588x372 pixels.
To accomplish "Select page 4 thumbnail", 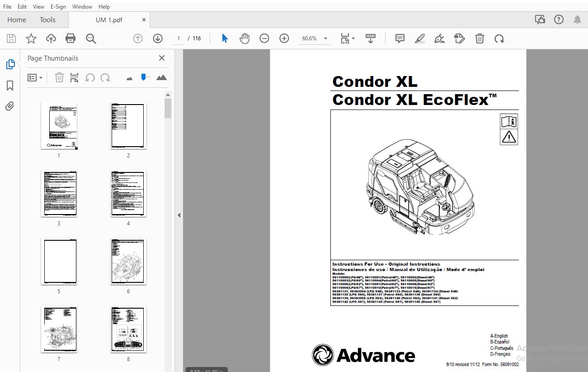I will pyautogui.click(x=128, y=194).
